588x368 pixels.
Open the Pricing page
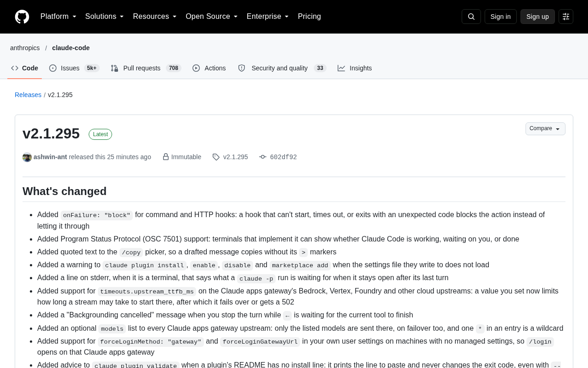(309, 17)
